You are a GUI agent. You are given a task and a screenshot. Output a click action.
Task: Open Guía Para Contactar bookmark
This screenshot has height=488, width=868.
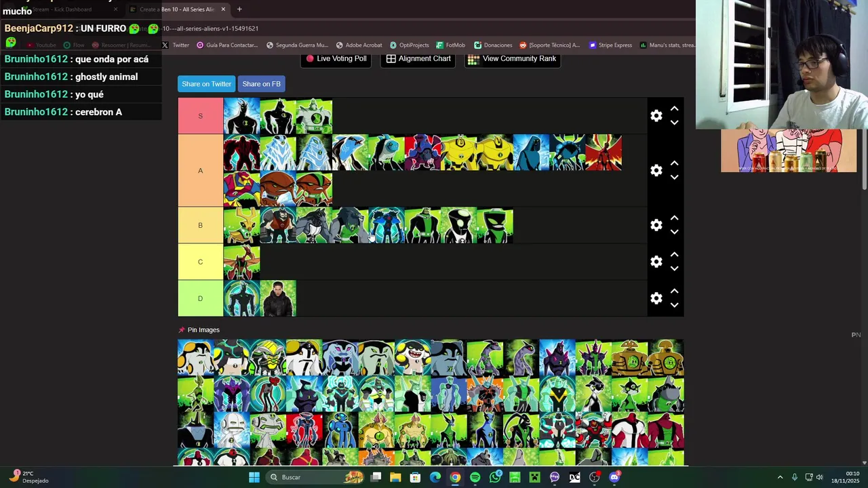point(227,45)
